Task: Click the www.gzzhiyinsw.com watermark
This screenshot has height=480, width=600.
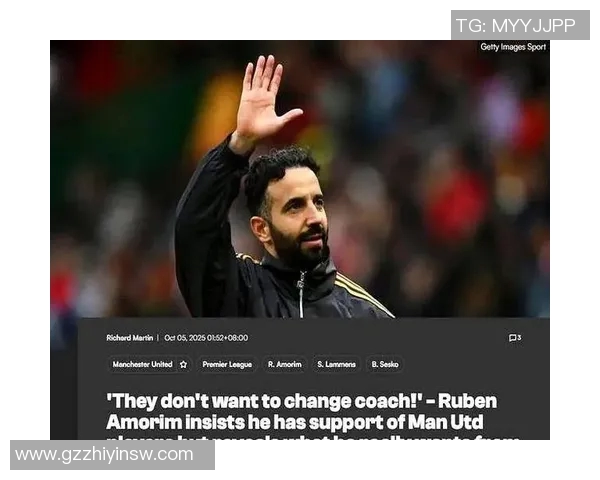Action: [112, 455]
